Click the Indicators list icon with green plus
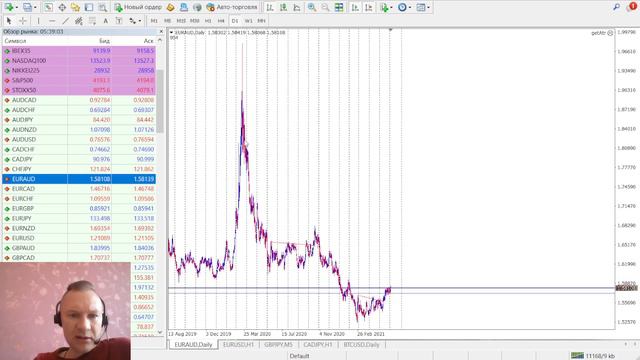The image size is (640, 360). point(384,7)
